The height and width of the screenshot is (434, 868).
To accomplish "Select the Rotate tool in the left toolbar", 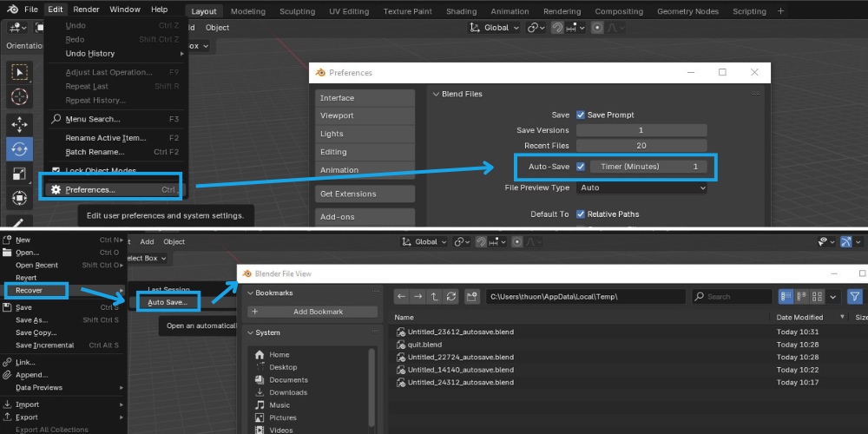I will point(19,148).
